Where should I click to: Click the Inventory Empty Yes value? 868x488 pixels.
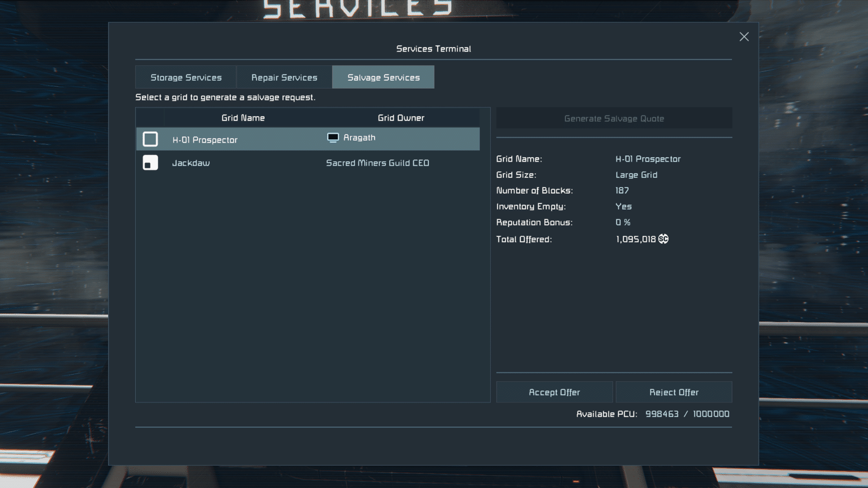[623, 206]
